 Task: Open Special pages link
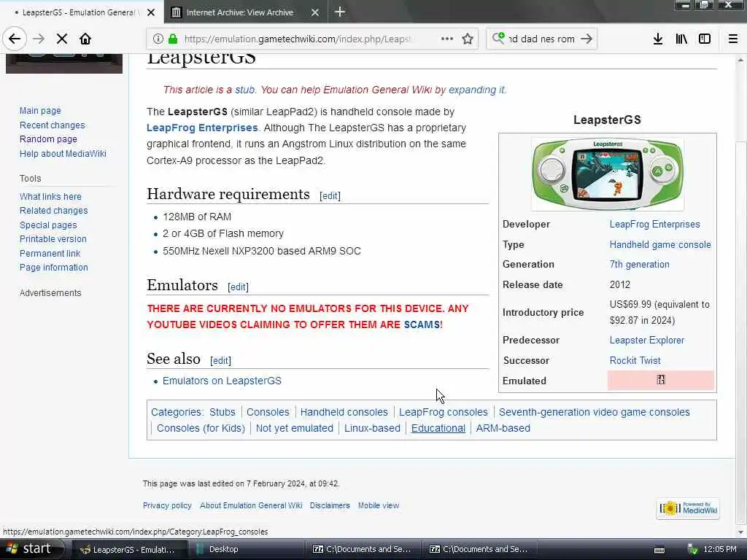coord(48,225)
